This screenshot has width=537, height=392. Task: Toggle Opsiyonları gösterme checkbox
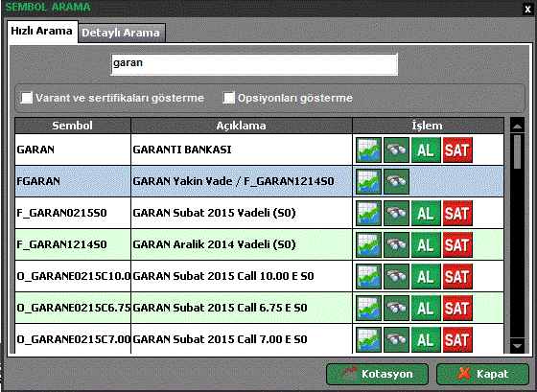coord(229,98)
